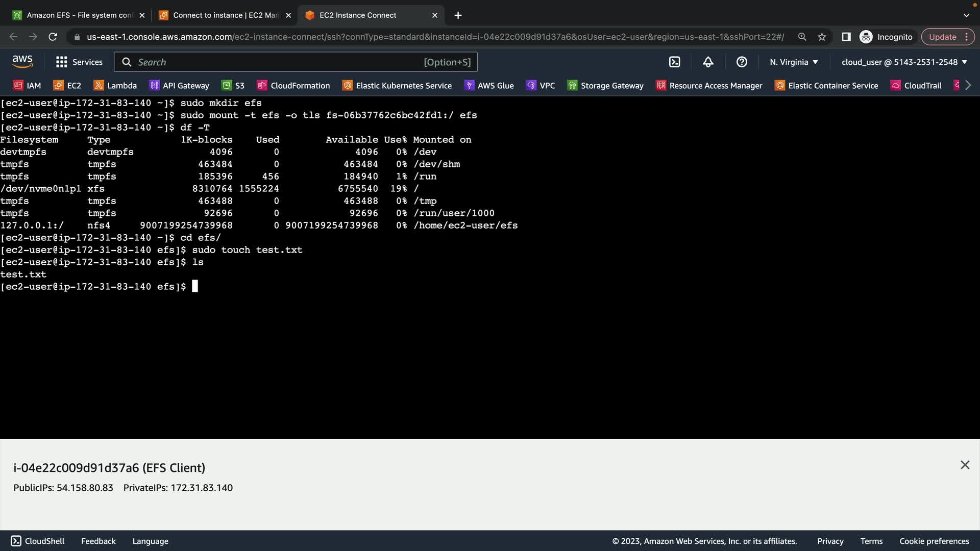Toggle the browser side panel icon

click(846, 37)
